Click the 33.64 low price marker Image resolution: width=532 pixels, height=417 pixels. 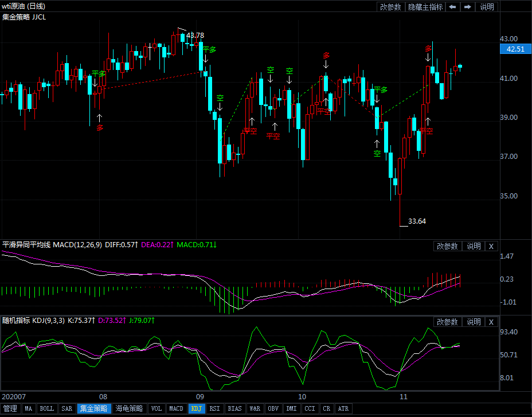pyautogui.click(x=417, y=221)
